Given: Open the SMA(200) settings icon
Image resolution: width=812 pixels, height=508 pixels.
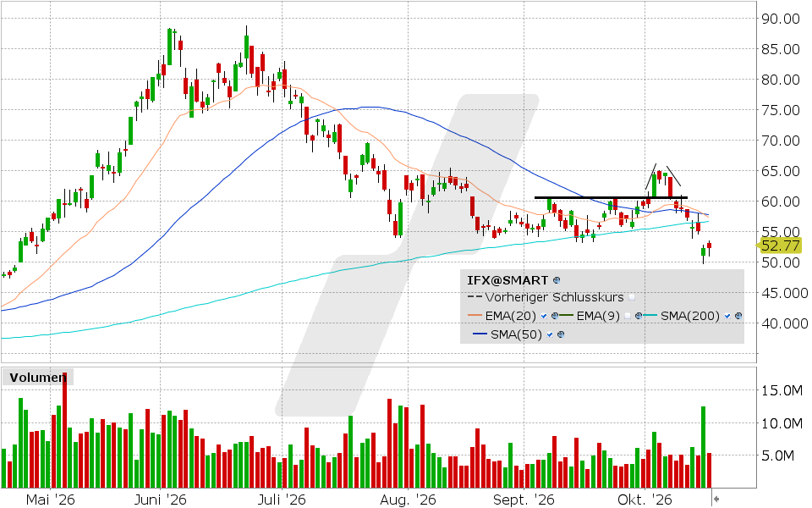Looking at the screenshot, I should [x=738, y=316].
